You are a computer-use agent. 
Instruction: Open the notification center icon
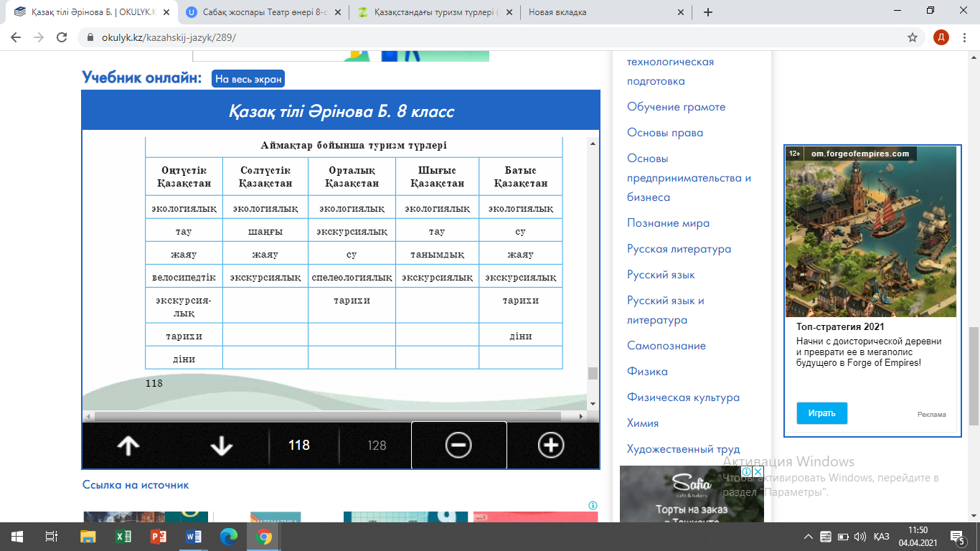(x=958, y=537)
